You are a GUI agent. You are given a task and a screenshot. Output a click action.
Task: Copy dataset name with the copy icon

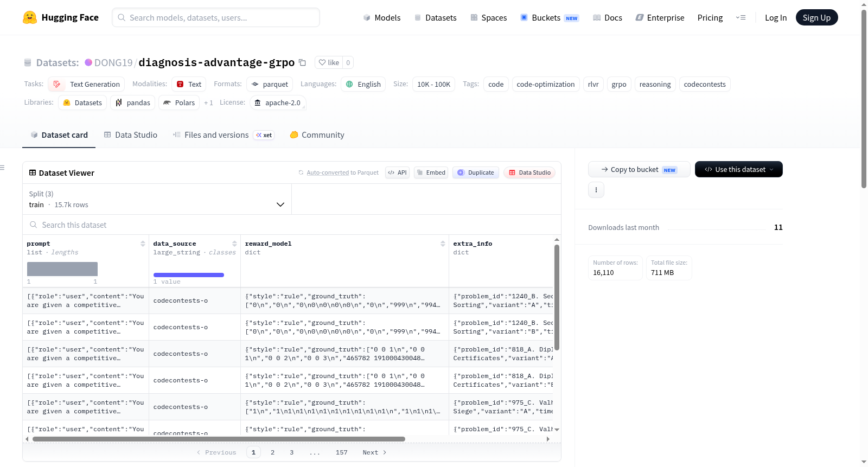coord(303,62)
